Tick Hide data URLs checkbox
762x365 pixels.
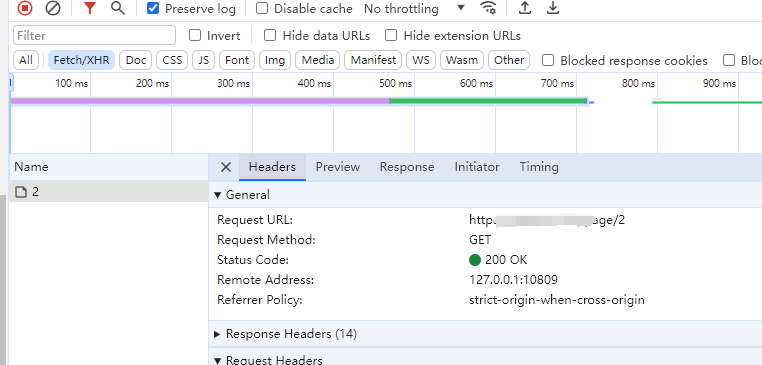tap(270, 35)
